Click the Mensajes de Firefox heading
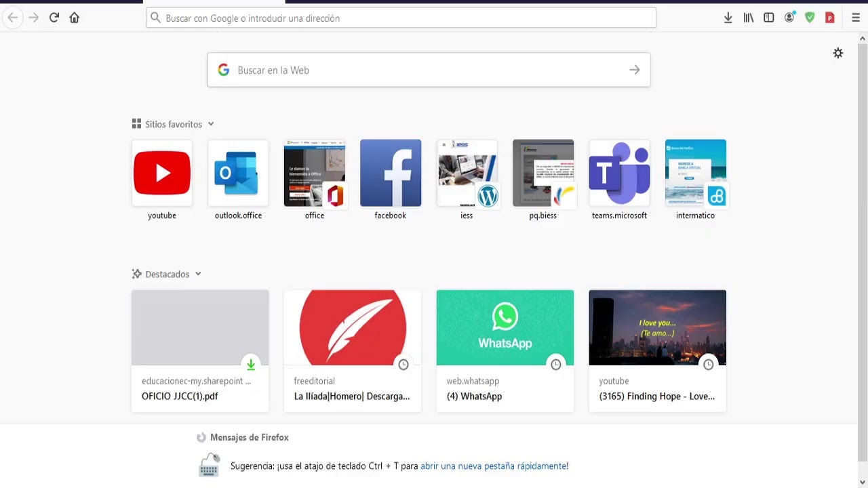 click(250, 437)
